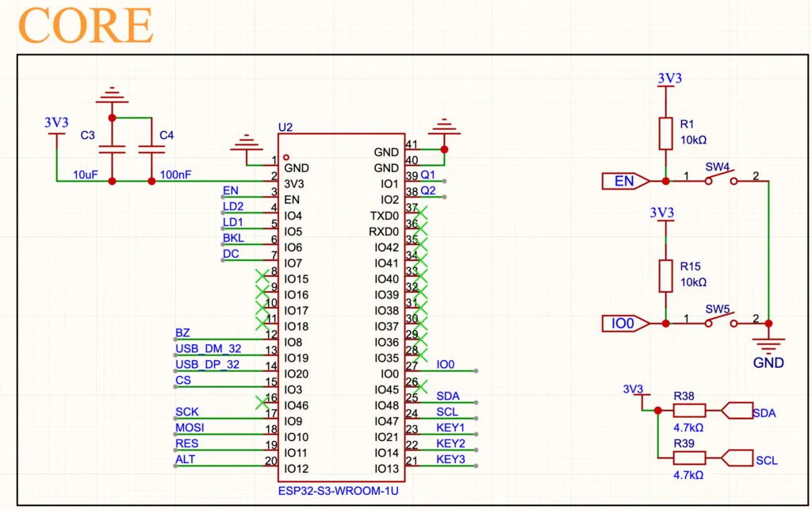Click the USB_DP_32 net label
Image resolution: width=812 pixels, height=510 pixels.
(x=207, y=365)
